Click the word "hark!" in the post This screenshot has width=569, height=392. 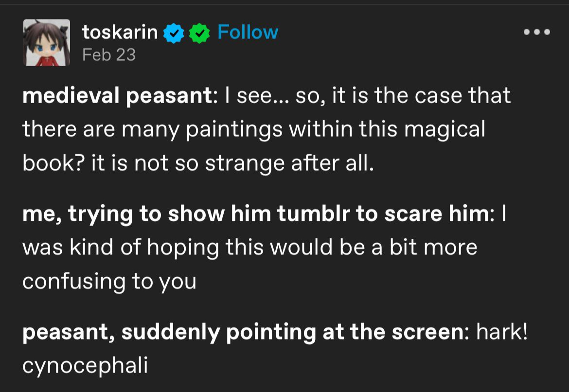pos(502,332)
